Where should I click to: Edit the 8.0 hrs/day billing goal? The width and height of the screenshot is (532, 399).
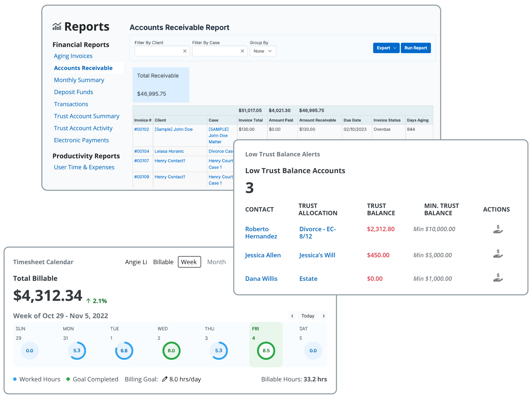click(x=164, y=379)
